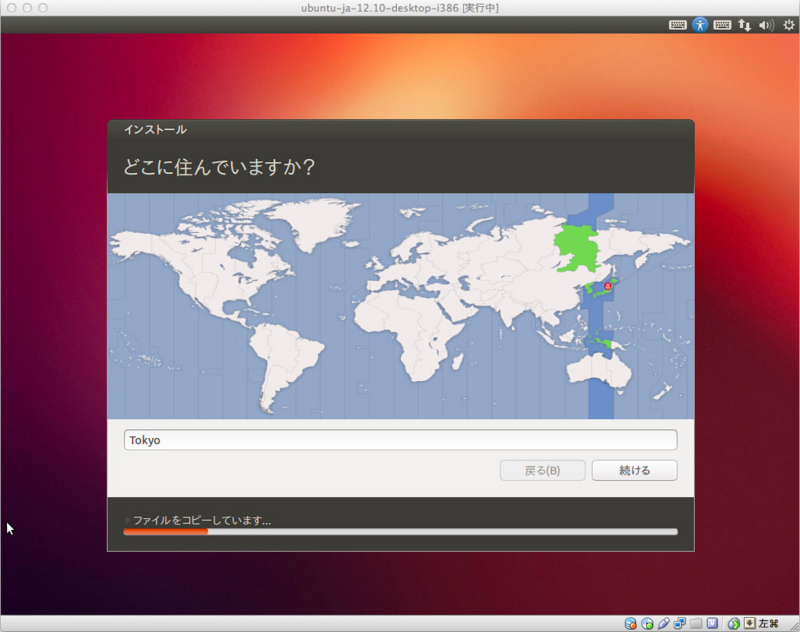Click VirtualBox USB devices icon
This screenshot has width=800, height=632.
coord(663,623)
